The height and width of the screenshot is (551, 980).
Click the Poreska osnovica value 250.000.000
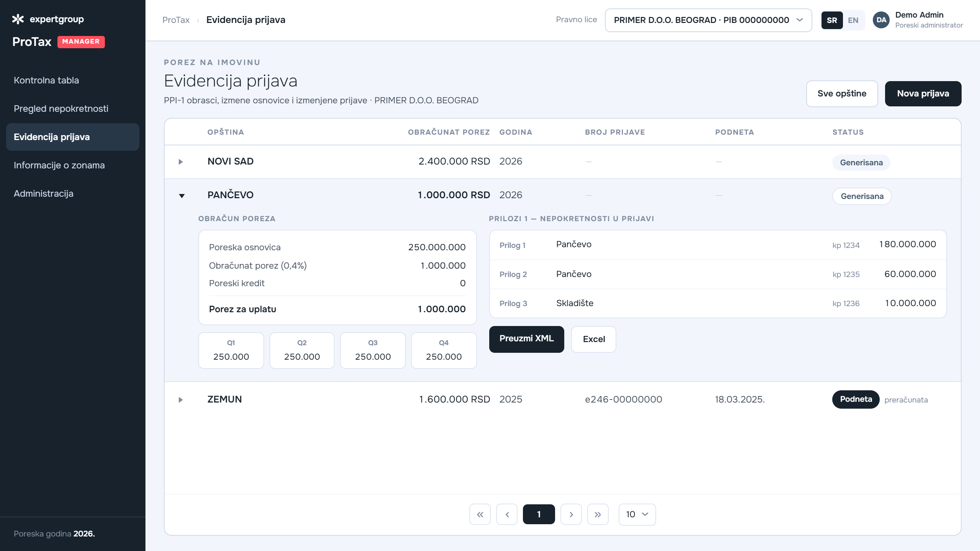coord(437,248)
